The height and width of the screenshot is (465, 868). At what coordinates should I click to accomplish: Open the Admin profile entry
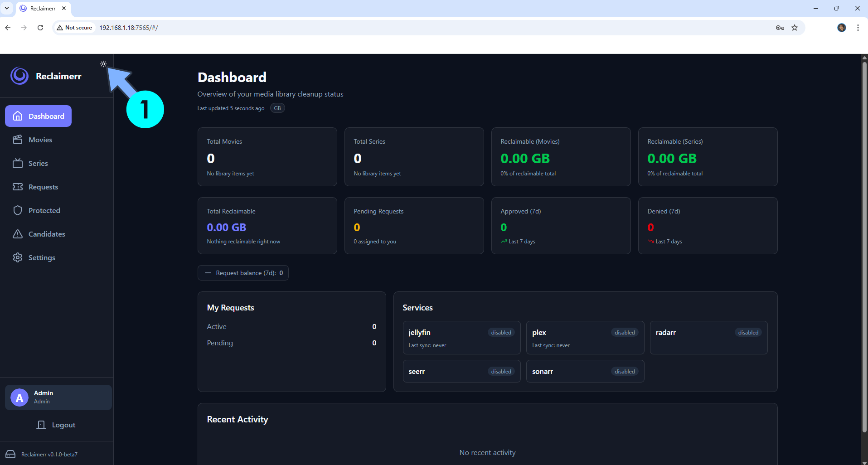[58, 397]
